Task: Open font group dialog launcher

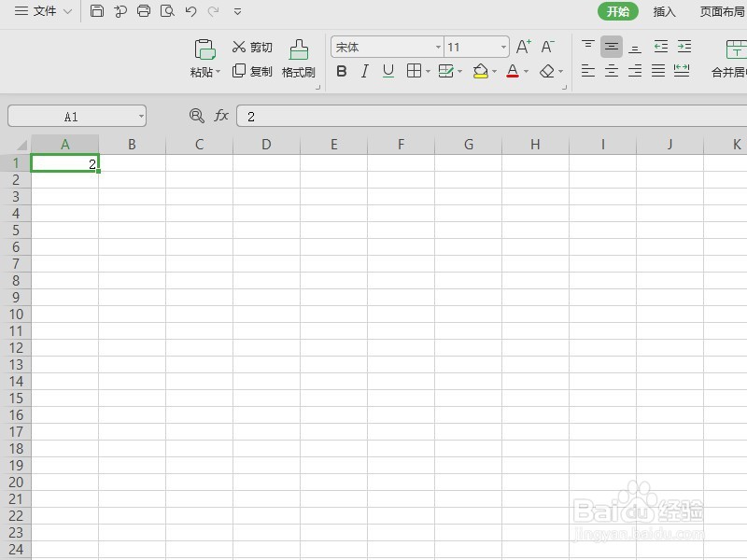Action: click(x=565, y=88)
